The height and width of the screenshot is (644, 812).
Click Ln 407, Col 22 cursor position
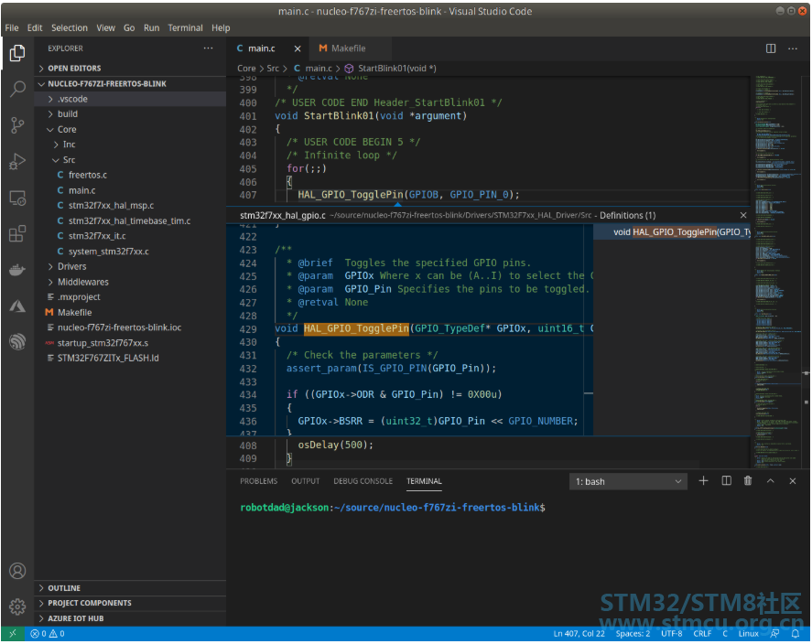pos(579,634)
